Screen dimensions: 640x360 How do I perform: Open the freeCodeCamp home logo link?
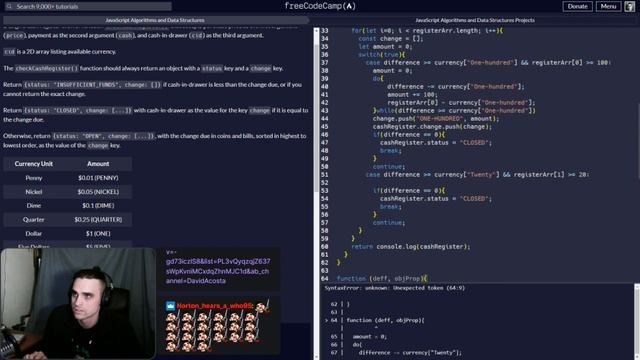[320, 6]
